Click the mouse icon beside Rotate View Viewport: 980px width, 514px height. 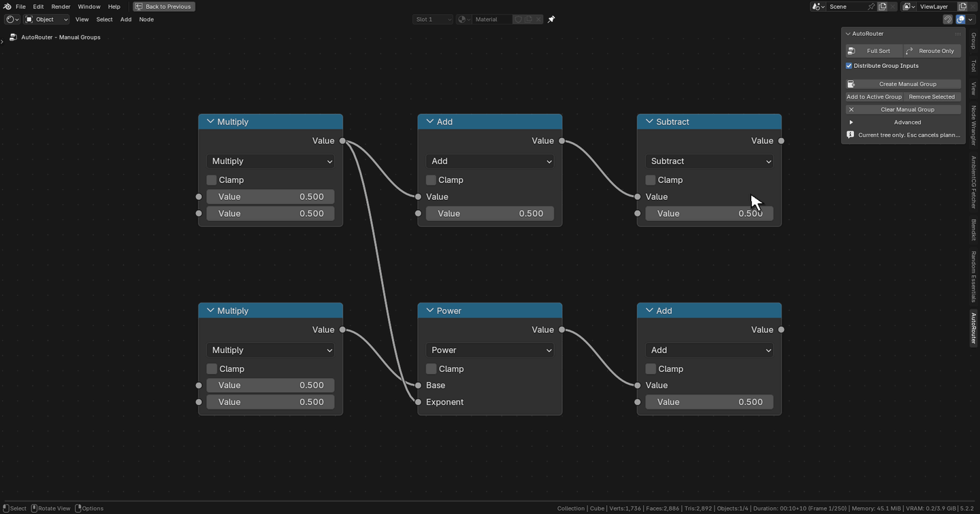tap(34, 508)
